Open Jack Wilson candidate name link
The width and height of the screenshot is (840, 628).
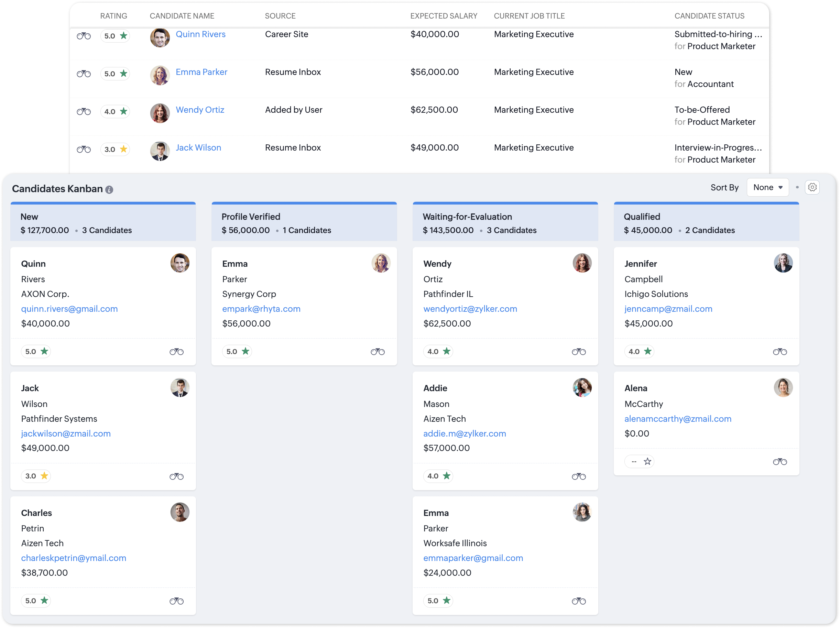click(198, 148)
